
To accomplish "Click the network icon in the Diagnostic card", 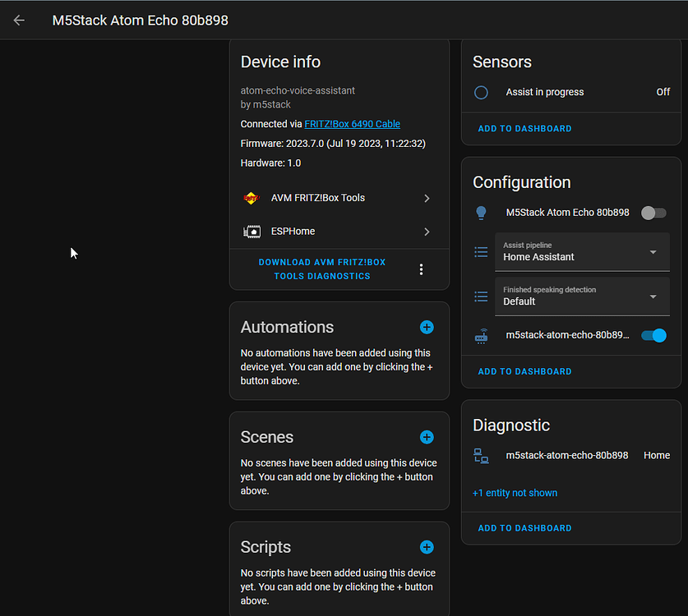I will (481, 455).
